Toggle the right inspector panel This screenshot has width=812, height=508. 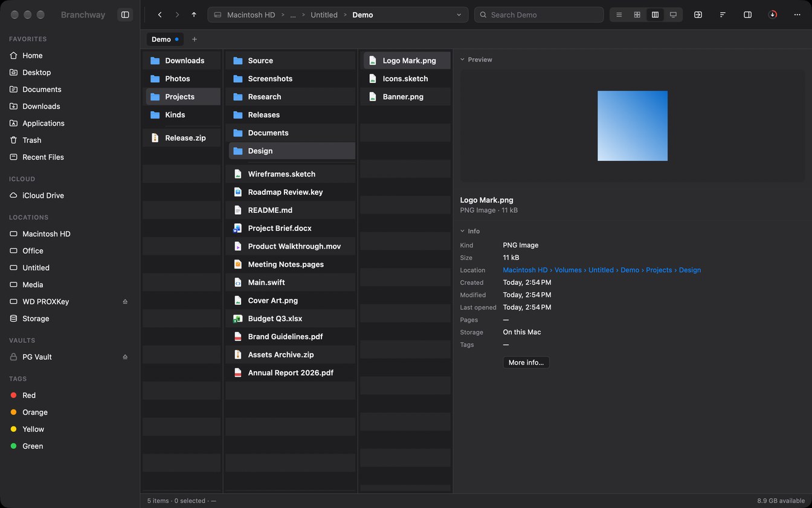click(747, 15)
